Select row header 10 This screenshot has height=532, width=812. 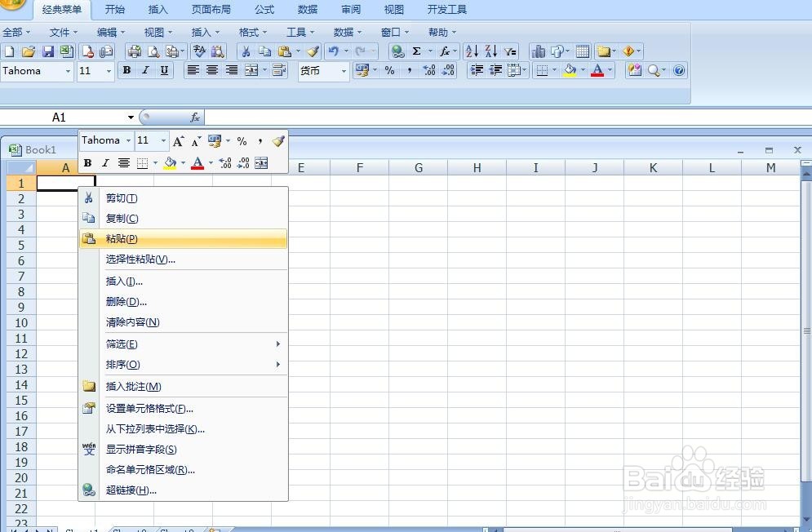21,323
